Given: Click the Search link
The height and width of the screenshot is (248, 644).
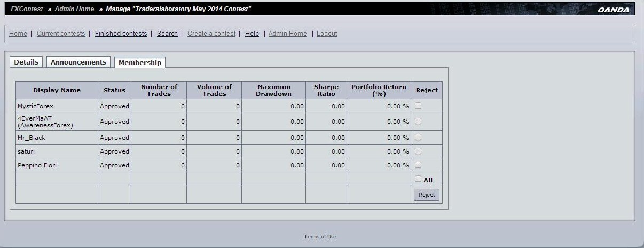Looking at the screenshot, I should 167,34.
